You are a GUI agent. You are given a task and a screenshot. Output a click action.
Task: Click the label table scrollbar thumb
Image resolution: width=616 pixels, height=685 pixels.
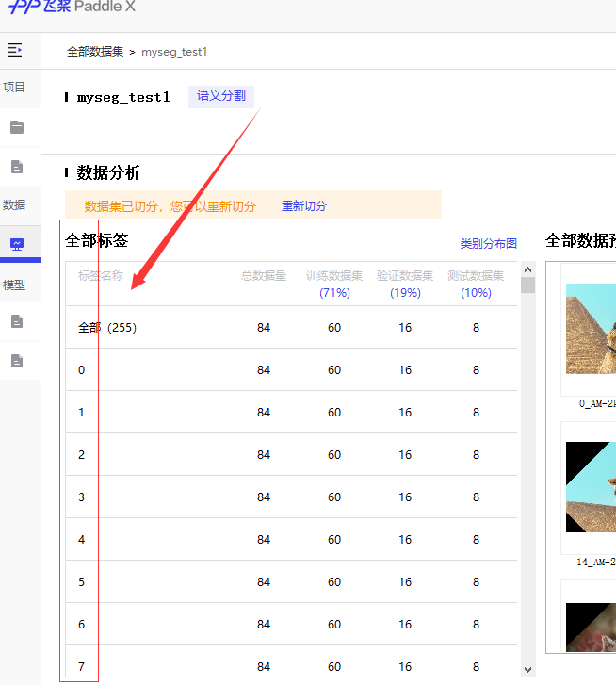[x=527, y=285]
